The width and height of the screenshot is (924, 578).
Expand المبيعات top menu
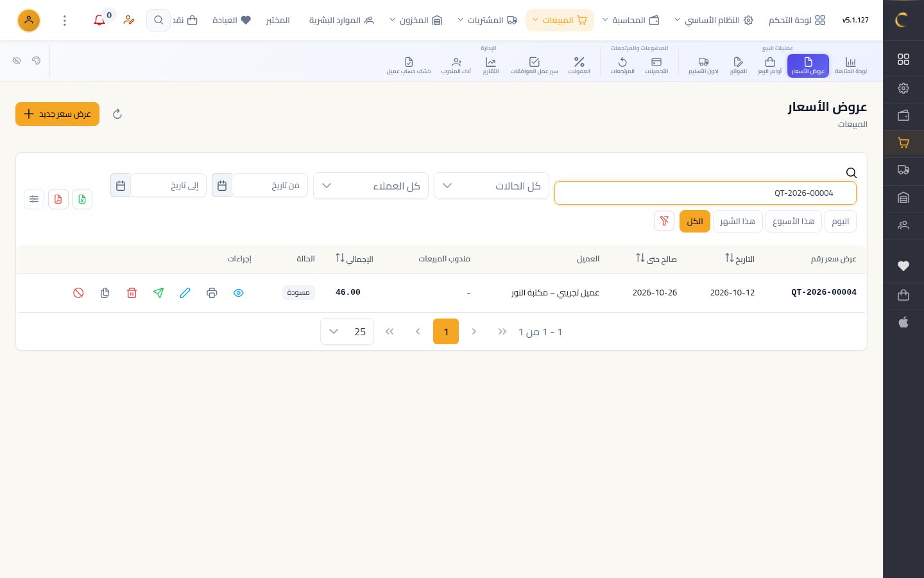(560, 21)
